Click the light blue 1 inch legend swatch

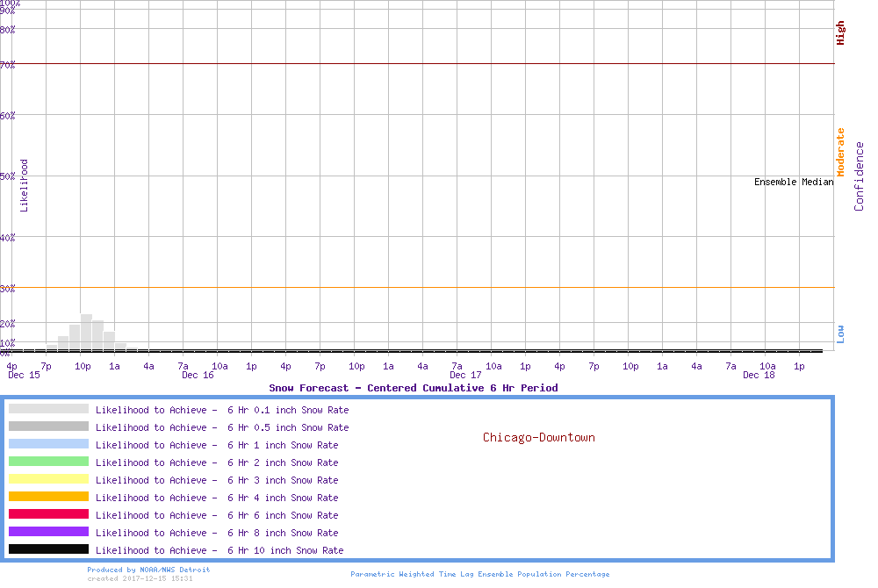pos(48,444)
